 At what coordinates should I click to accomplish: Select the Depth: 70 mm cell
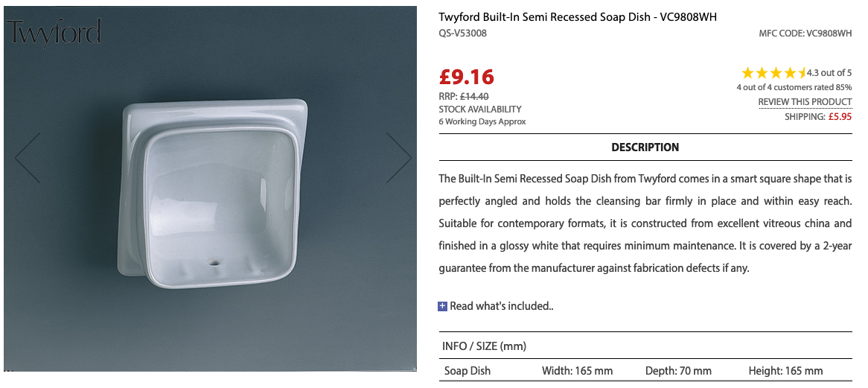pos(679,371)
